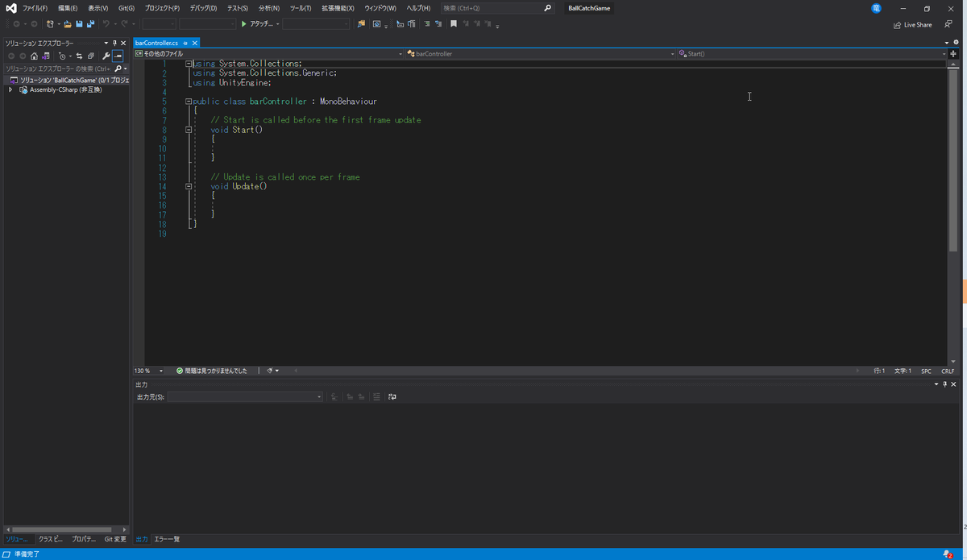Collapse the using directives block at line 1
Image resolution: width=967 pixels, height=560 pixels.
coord(188,64)
